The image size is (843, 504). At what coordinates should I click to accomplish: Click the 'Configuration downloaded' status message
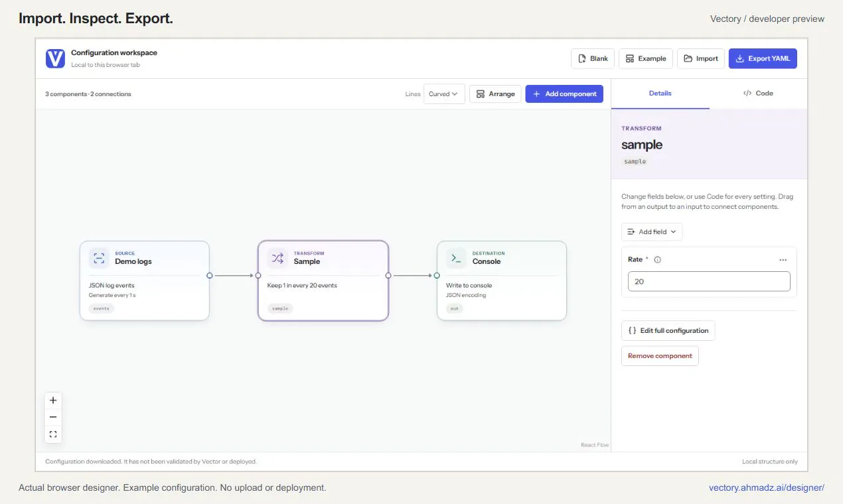pyautogui.click(x=151, y=462)
